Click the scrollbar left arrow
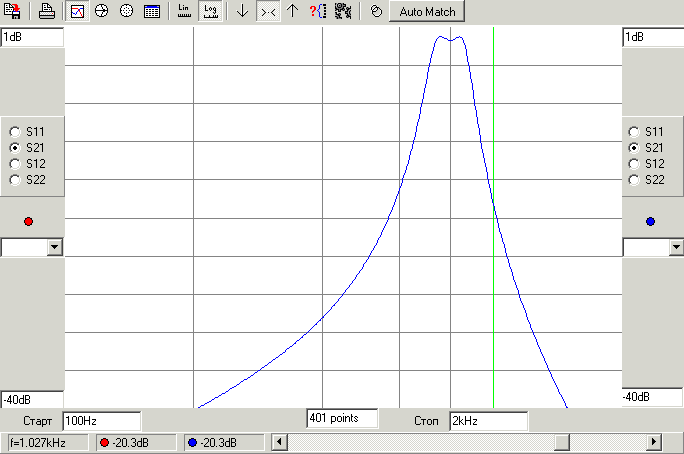This screenshot has height=454, width=684. pyautogui.click(x=279, y=442)
